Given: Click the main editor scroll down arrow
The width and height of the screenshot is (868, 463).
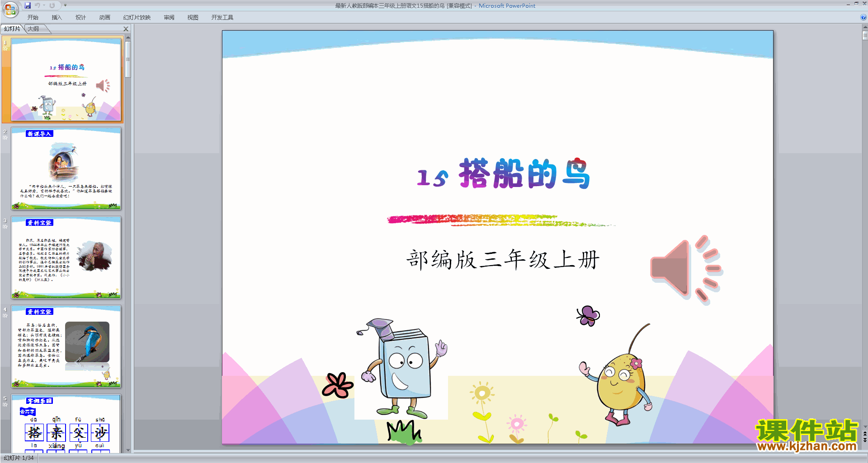Looking at the screenshot, I should pos(865,426).
